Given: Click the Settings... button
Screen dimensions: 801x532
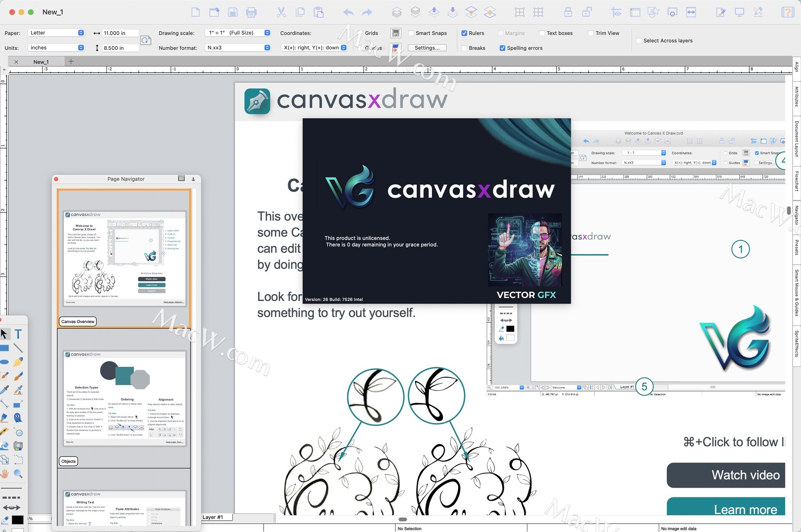Looking at the screenshot, I should pyautogui.click(x=427, y=48).
